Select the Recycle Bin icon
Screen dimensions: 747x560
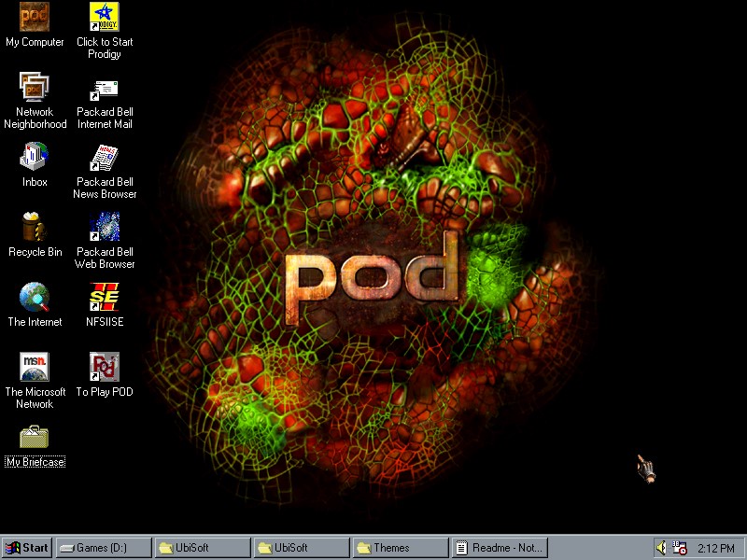click(x=35, y=228)
